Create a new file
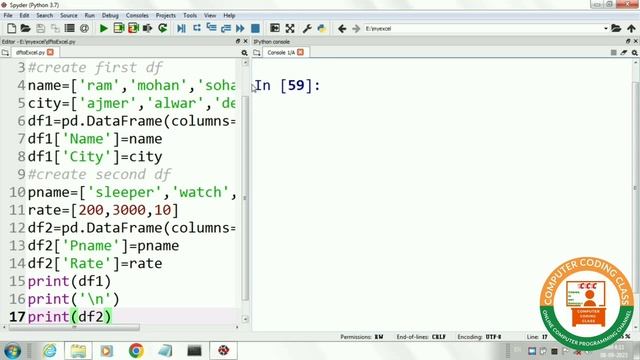640x360 pixels. click(x=11, y=29)
